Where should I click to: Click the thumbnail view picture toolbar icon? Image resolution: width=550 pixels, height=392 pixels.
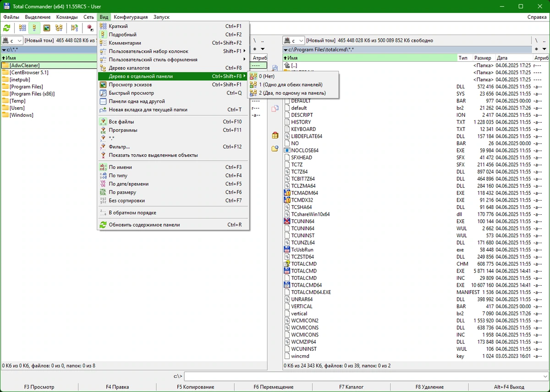(47, 28)
